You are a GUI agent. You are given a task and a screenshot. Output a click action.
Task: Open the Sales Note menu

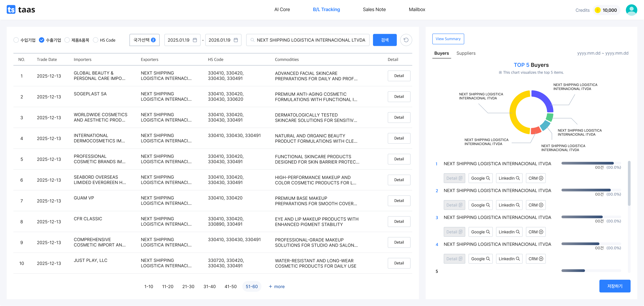coord(374,9)
